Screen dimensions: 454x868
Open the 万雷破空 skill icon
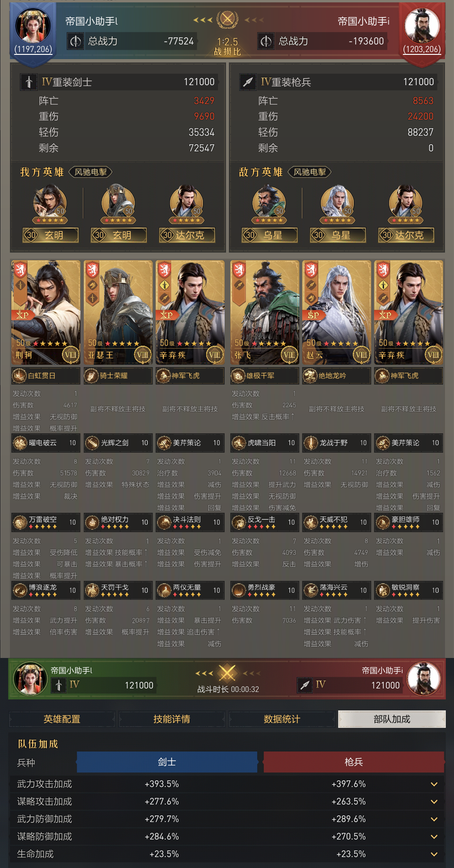point(20,523)
